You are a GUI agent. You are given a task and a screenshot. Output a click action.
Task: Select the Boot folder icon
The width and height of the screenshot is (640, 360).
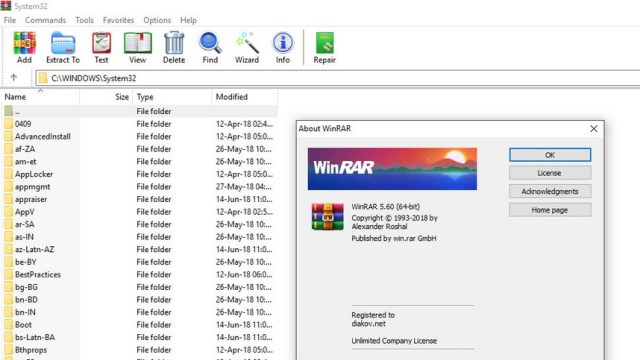[9, 324]
